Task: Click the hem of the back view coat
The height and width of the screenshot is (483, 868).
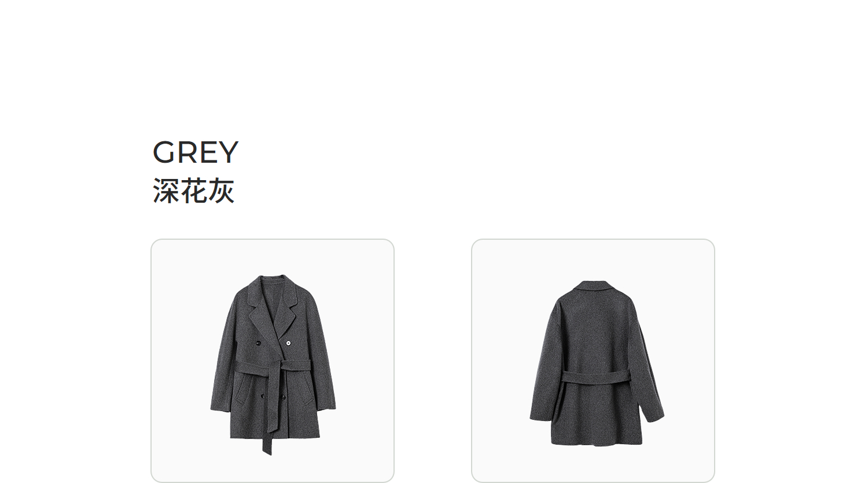Action: click(597, 441)
